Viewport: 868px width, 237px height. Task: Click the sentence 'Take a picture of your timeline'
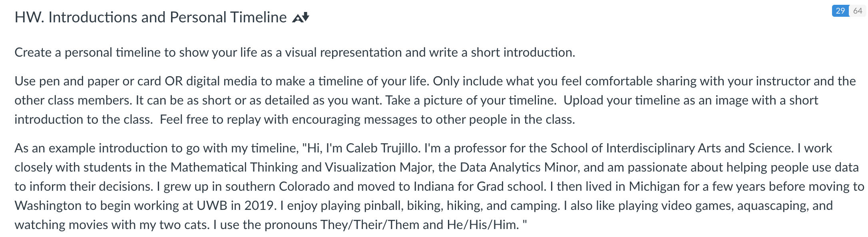click(471, 100)
